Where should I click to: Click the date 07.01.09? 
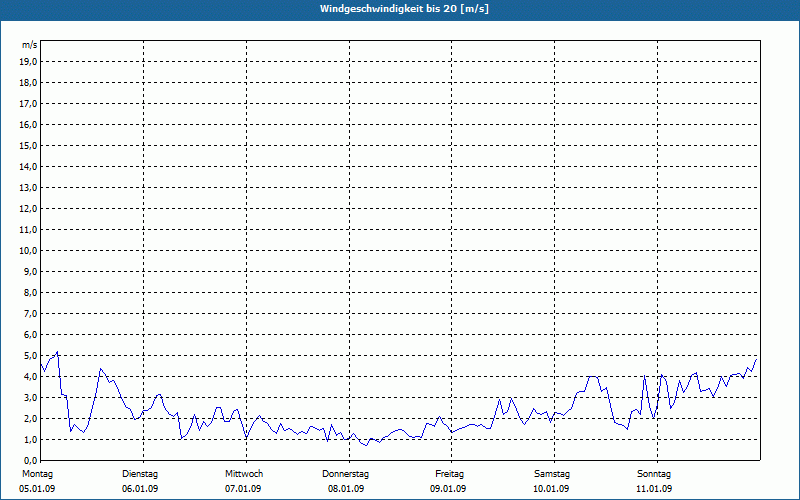click(x=243, y=489)
